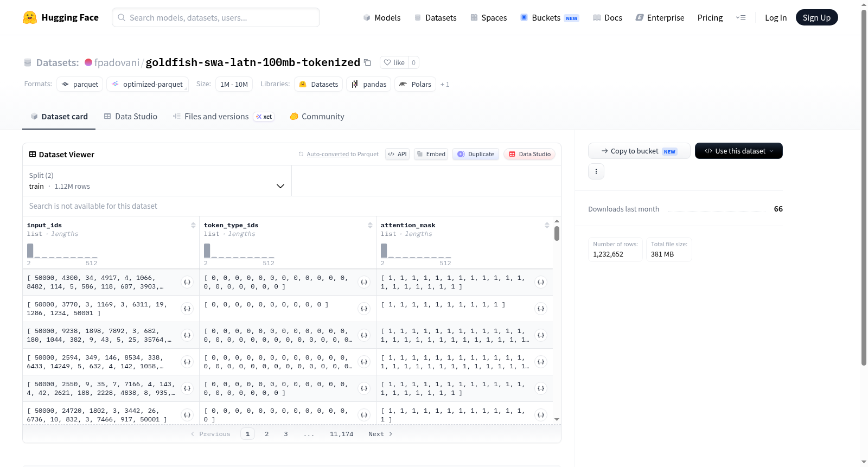
Task: Open Data Studio button in viewer header
Action: tap(529, 154)
